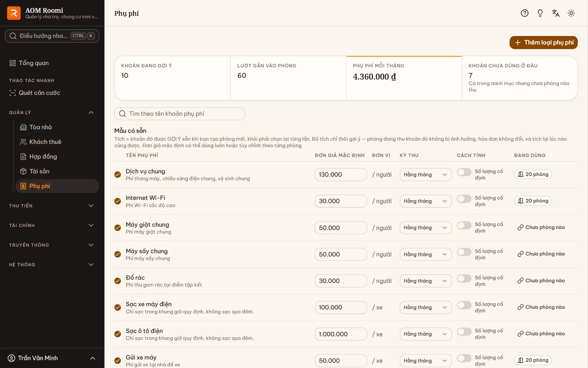This screenshot has width=588, height=368.
Task: Click the link icon in Máy giặt chung row
Action: click(x=520, y=227)
